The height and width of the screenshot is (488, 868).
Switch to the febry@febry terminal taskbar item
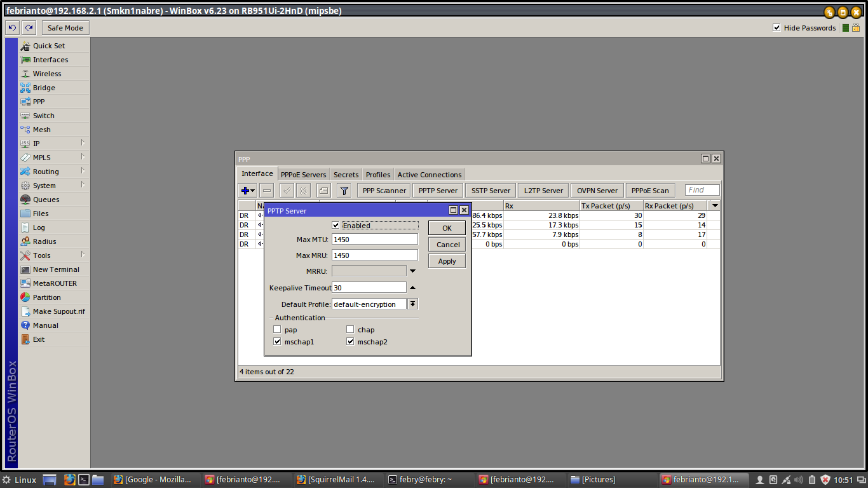tap(429, 480)
